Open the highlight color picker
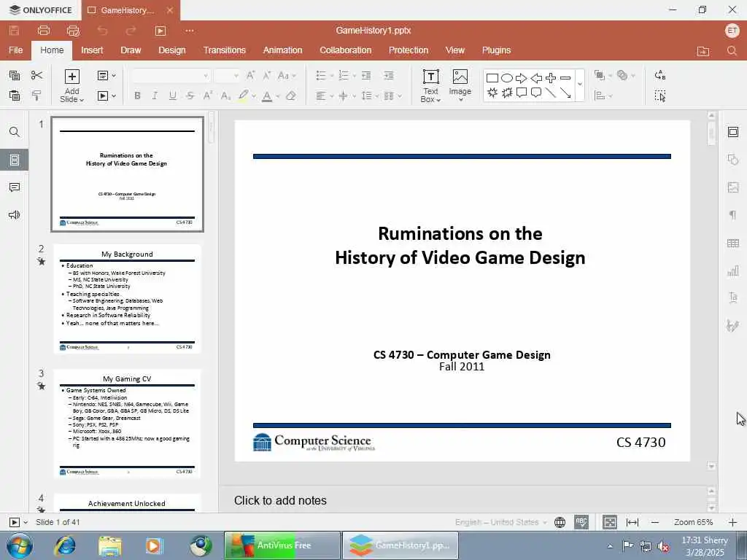Image resolution: width=747 pixels, height=560 pixels. point(254,96)
